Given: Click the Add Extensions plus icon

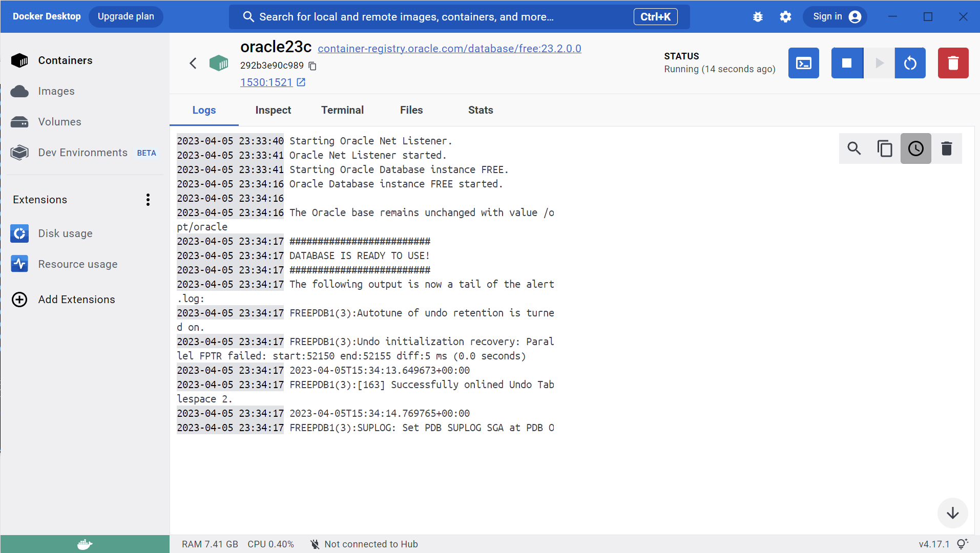Looking at the screenshot, I should coord(19,300).
